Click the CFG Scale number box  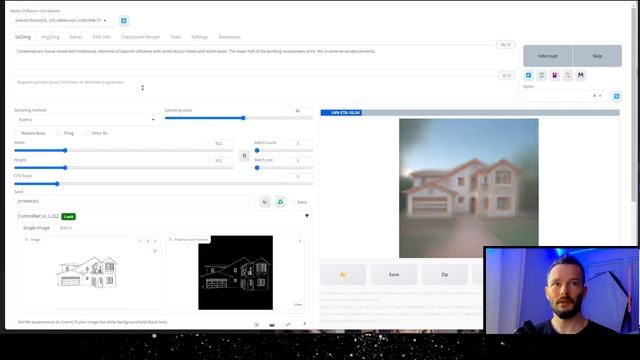(x=299, y=176)
